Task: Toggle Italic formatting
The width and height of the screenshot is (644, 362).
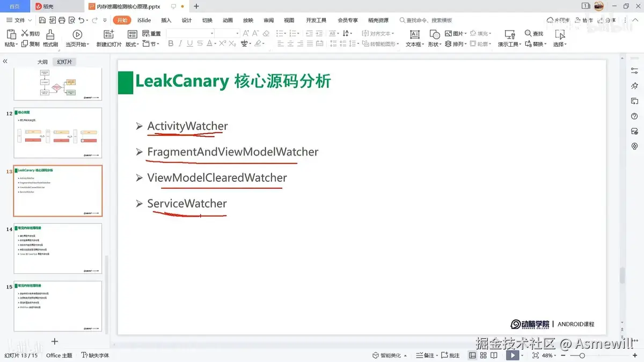Action: [x=180, y=44]
